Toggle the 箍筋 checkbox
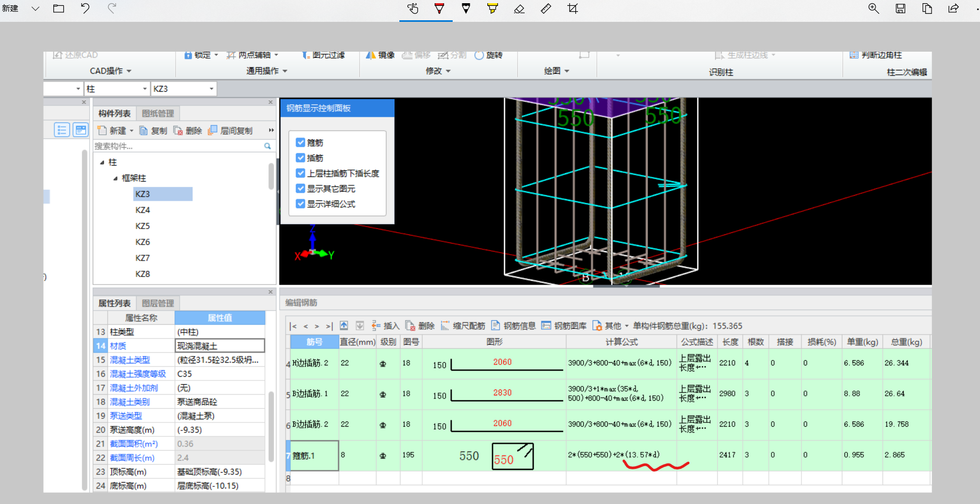The width and height of the screenshot is (980, 504). point(301,142)
